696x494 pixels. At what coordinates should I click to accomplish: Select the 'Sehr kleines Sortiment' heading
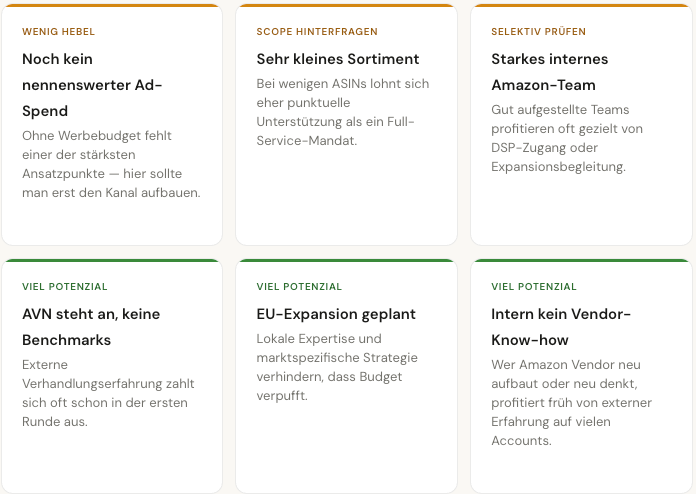[337, 59]
